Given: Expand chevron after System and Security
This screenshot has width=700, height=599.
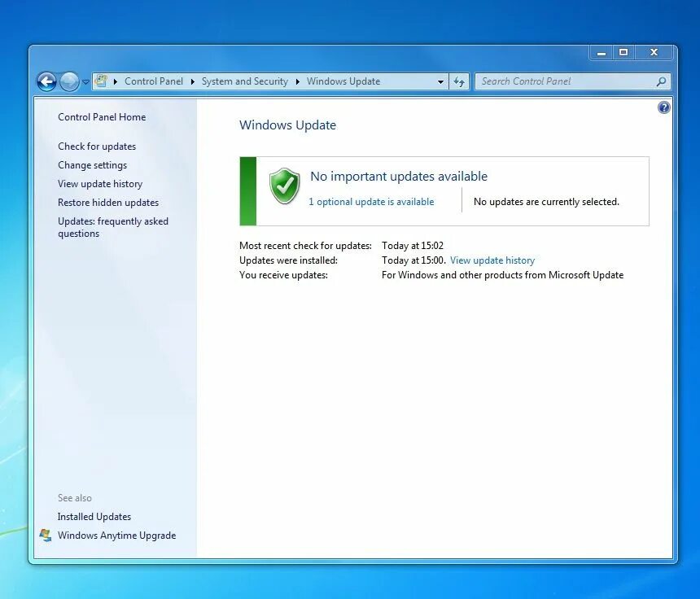Looking at the screenshot, I should coord(297,81).
